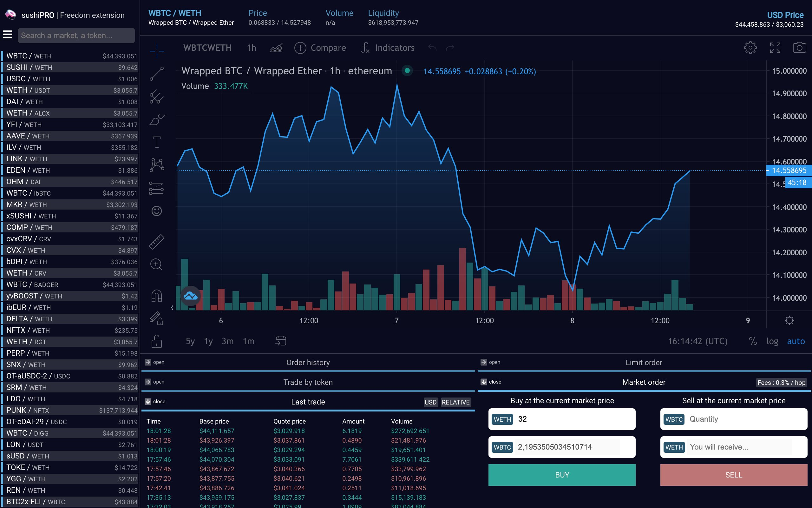812x508 pixels.
Task: Select the XABCD pattern tool
Action: coord(157,165)
